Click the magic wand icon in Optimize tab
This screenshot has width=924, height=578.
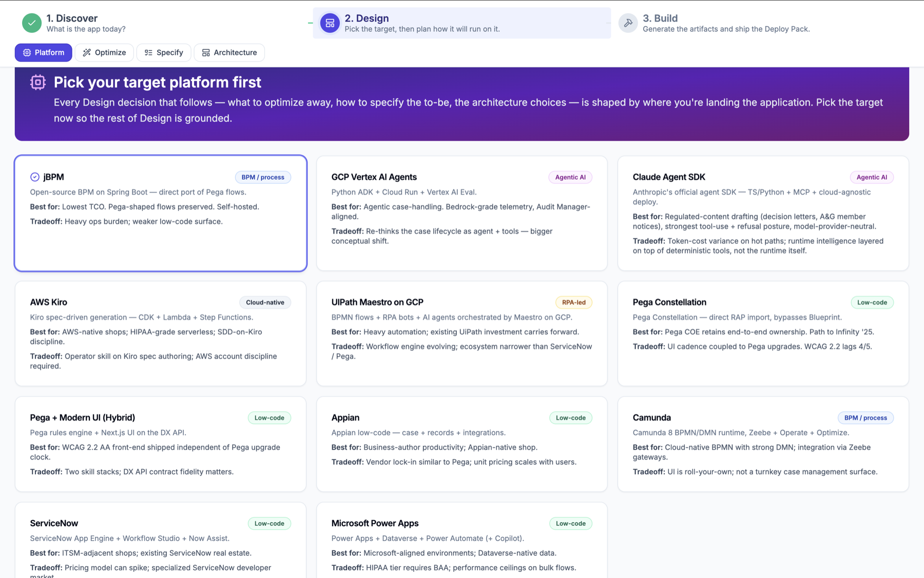[87, 52]
